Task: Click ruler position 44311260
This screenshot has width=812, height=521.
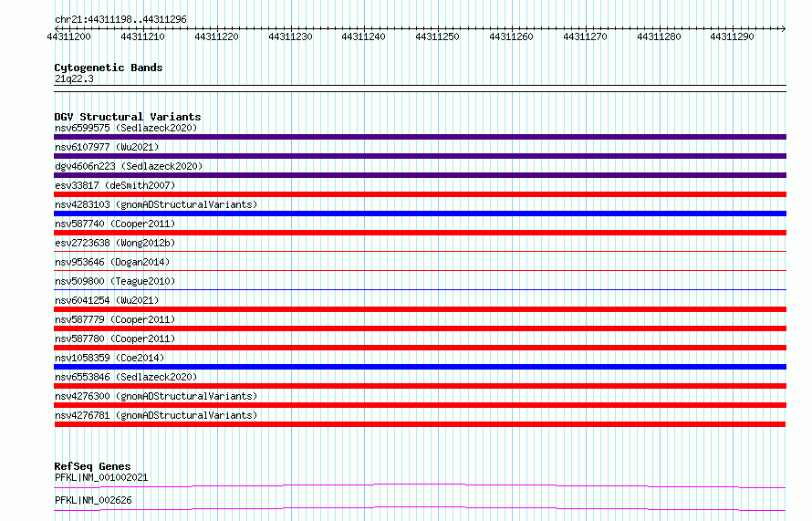Action: click(x=511, y=36)
